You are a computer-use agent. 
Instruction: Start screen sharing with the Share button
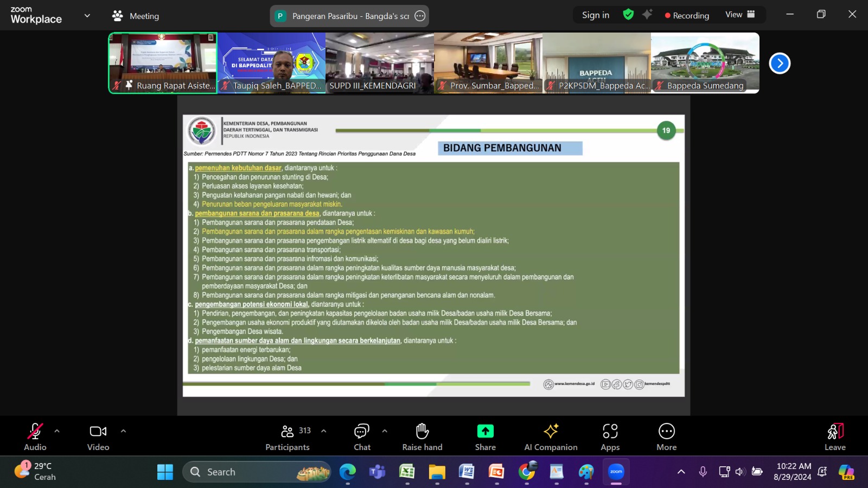tap(485, 436)
